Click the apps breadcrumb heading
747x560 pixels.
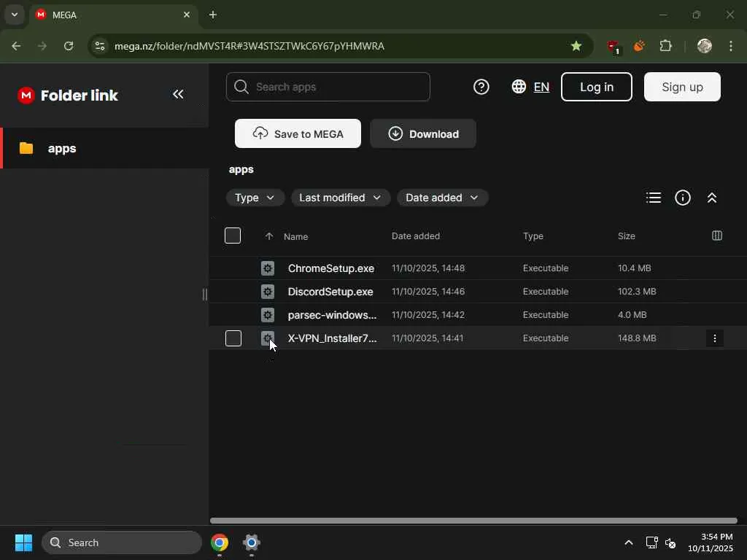[241, 169]
